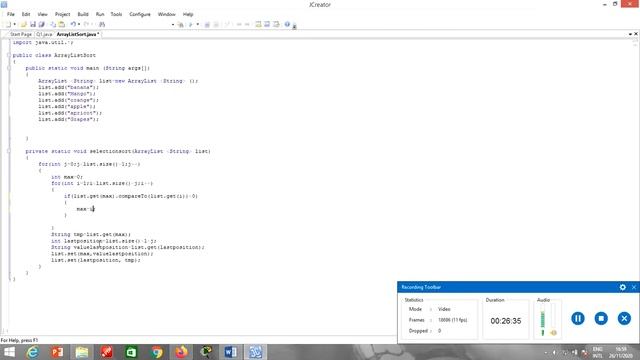Click the second window layout icon
This screenshot has height=360, width=640.
[x=267, y=24]
